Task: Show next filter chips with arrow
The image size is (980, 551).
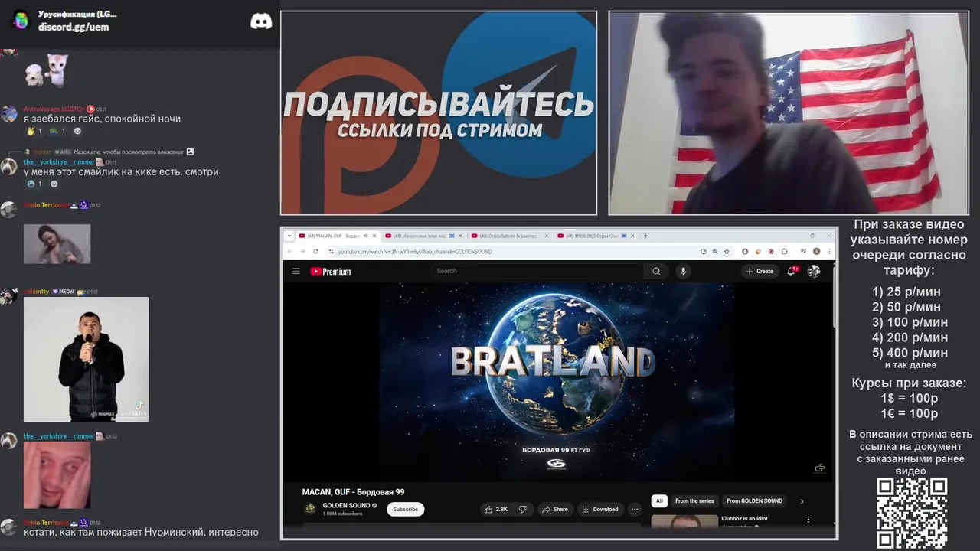Action: click(x=802, y=501)
